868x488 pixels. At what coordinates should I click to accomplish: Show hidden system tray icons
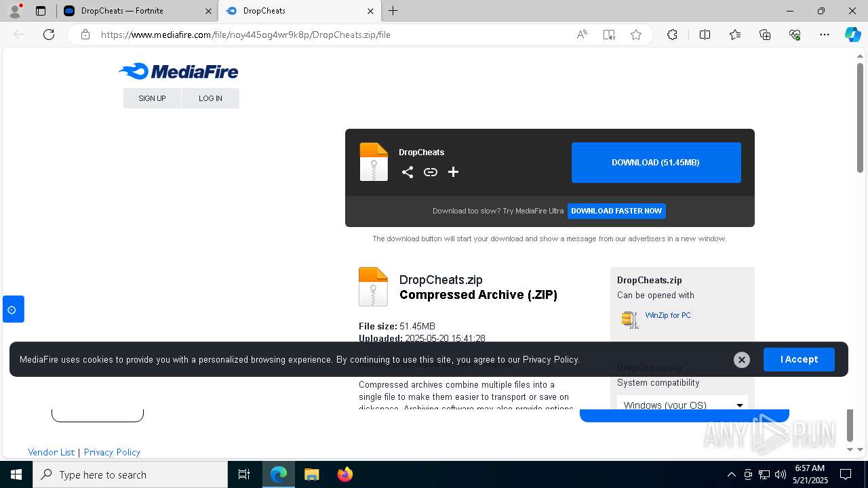coord(731,474)
